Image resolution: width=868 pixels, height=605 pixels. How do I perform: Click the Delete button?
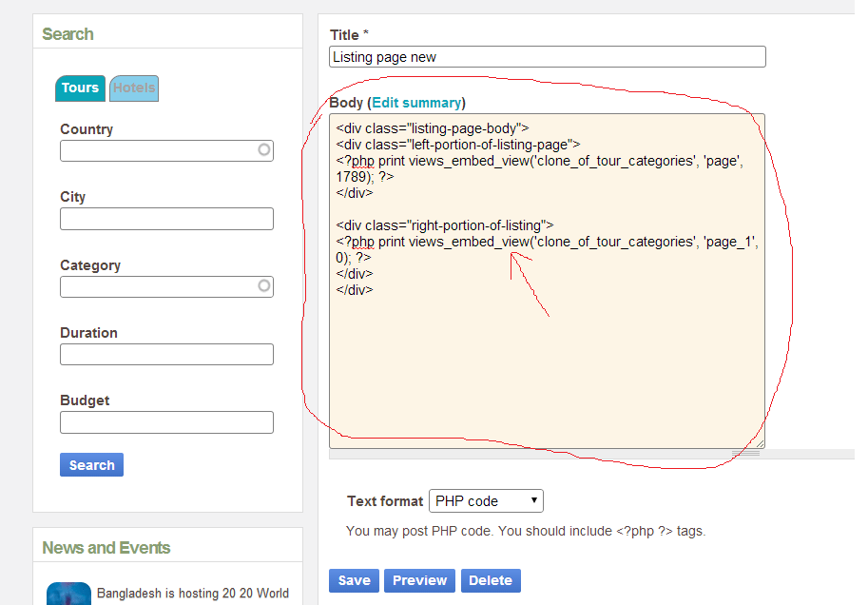pyautogui.click(x=491, y=580)
